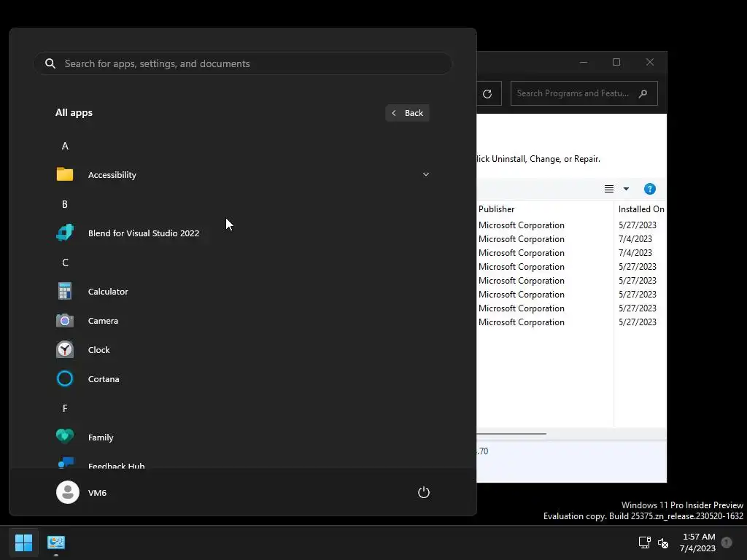Click Blend for Visual Studio 2022 label
This screenshot has height=560, width=747.
click(x=144, y=233)
